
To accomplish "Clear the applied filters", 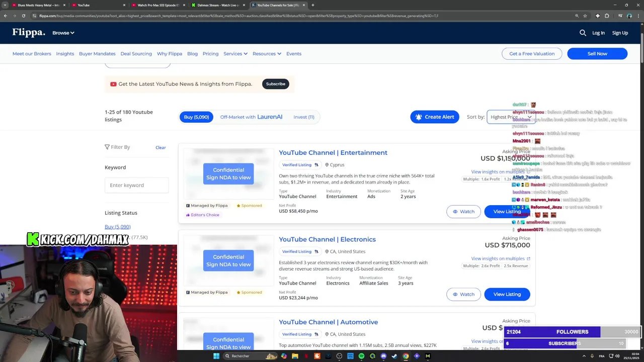I will 160,147.
